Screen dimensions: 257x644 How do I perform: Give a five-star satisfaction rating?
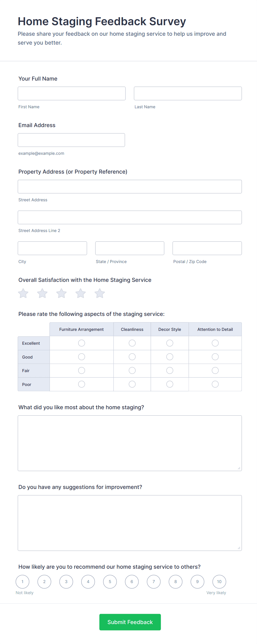pos(100,293)
